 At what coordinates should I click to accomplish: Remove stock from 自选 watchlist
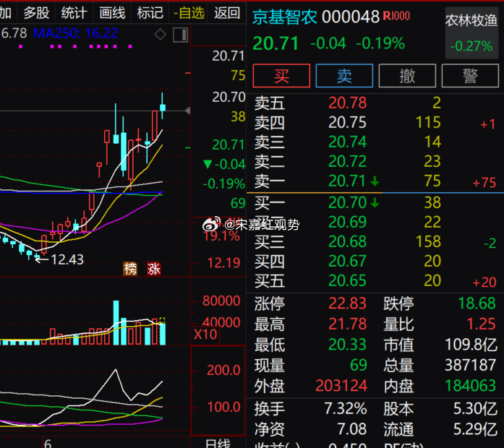tap(189, 13)
